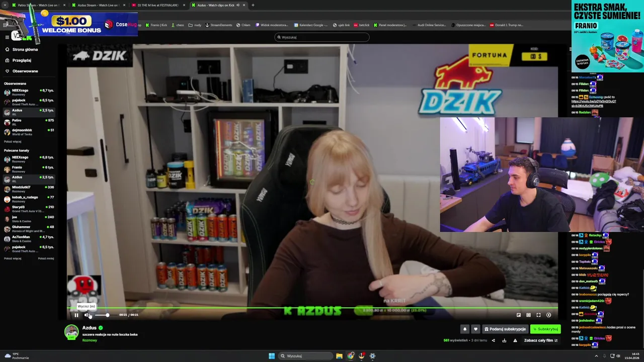Open the Ac7ionMan Slots & Casino channel
Image resolution: width=644 pixels, height=362 pixels.
(29, 238)
